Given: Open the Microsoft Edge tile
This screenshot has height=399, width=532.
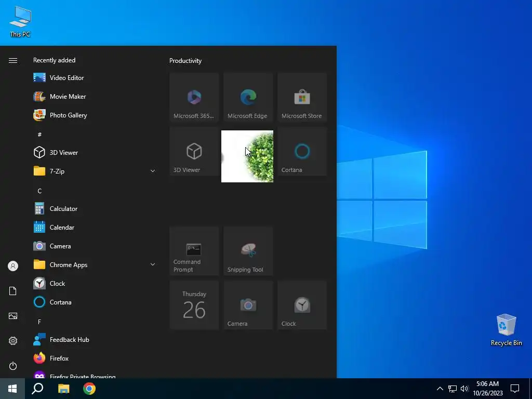Looking at the screenshot, I should 248,97.
